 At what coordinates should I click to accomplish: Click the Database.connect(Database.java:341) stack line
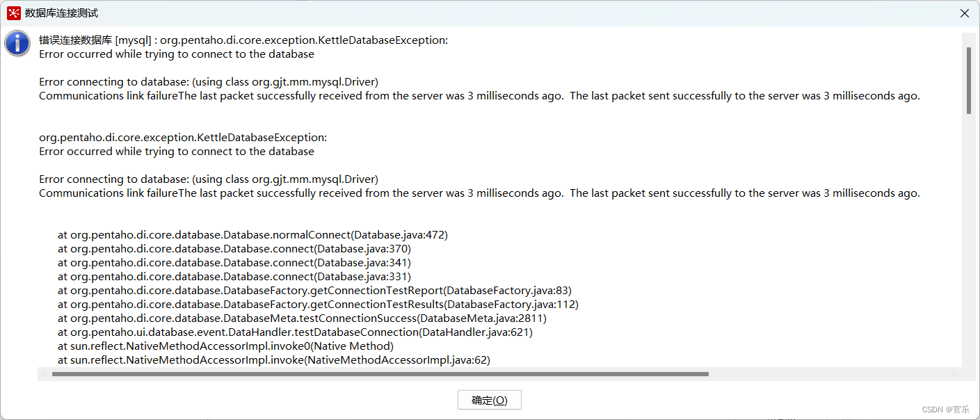pos(234,263)
